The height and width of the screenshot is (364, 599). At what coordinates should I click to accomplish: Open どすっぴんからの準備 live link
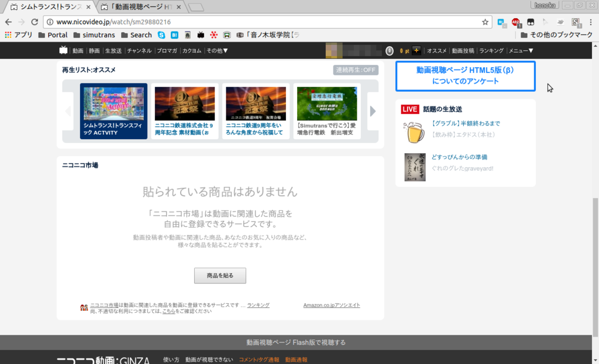tap(459, 157)
